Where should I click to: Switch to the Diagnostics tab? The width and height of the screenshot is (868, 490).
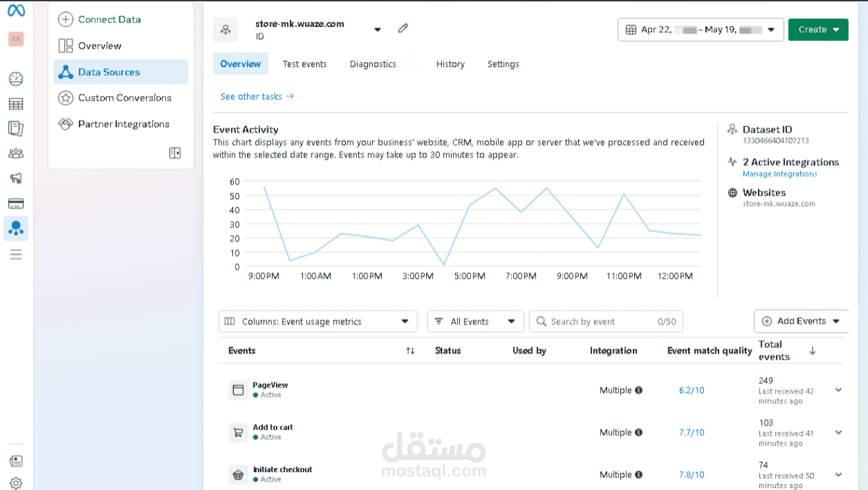point(373,64)
